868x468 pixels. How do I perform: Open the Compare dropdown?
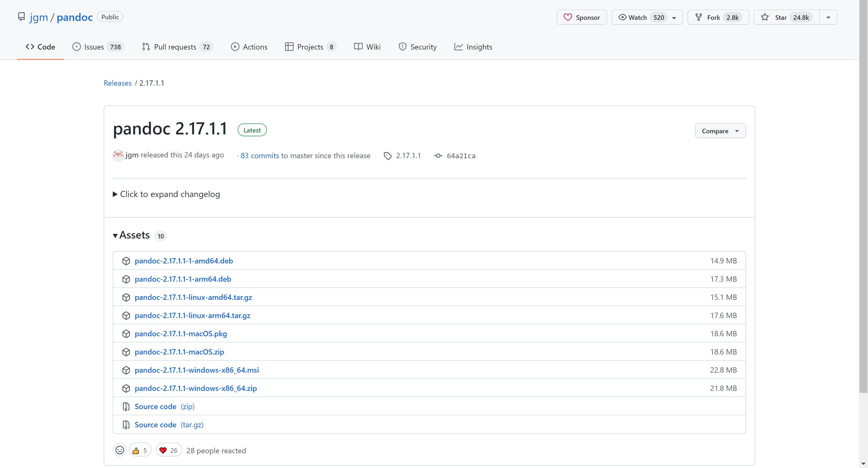[x=720, y=131]
